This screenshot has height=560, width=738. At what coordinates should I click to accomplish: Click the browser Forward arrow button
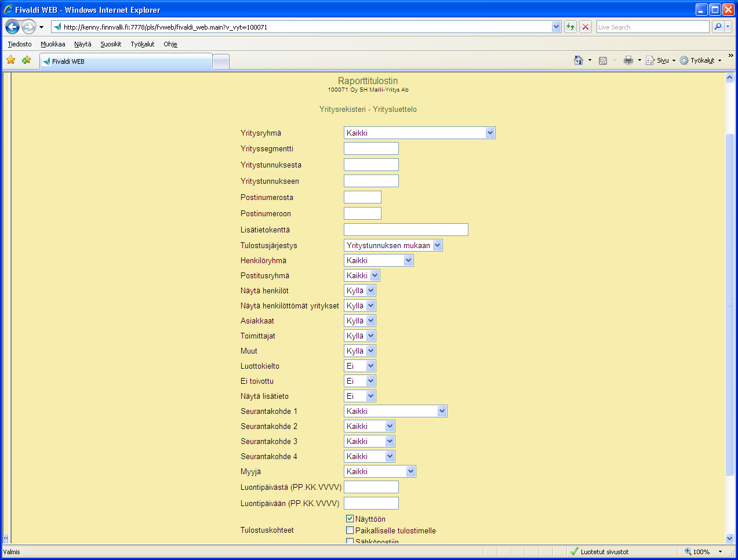(29, 27)
